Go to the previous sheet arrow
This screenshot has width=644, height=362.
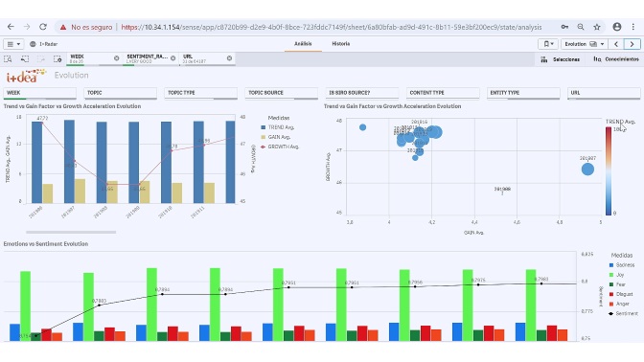point(616,44)
